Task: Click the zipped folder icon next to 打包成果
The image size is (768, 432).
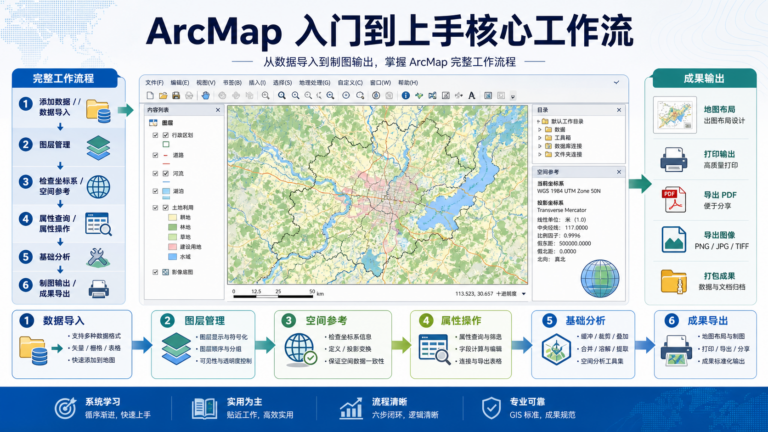Action: coord(673,281)
